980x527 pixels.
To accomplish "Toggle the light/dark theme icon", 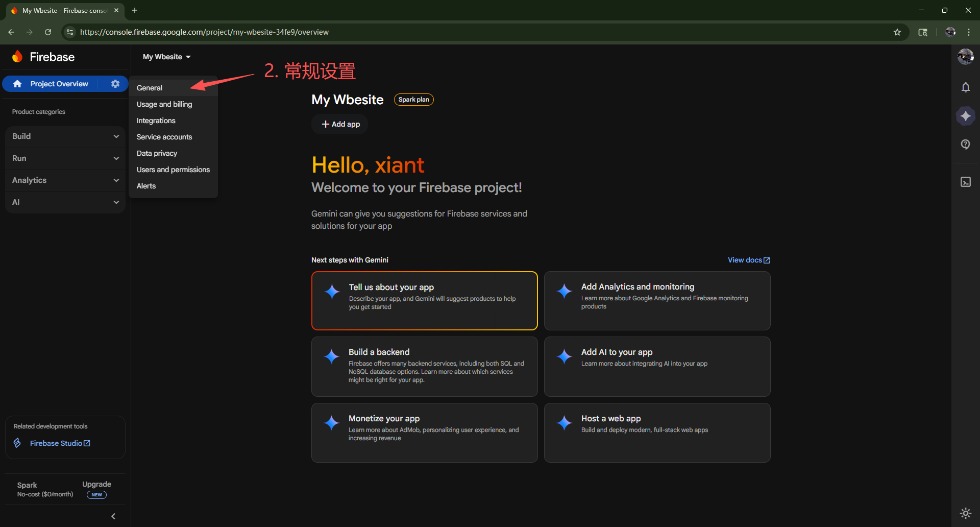I will click(965, 513).
